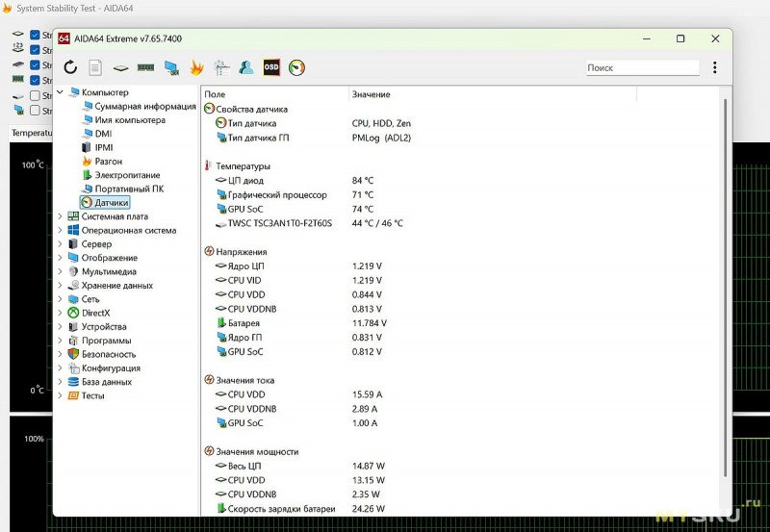Open the Report document icon
Screen dimensions: 770x532
coord(95,67)
